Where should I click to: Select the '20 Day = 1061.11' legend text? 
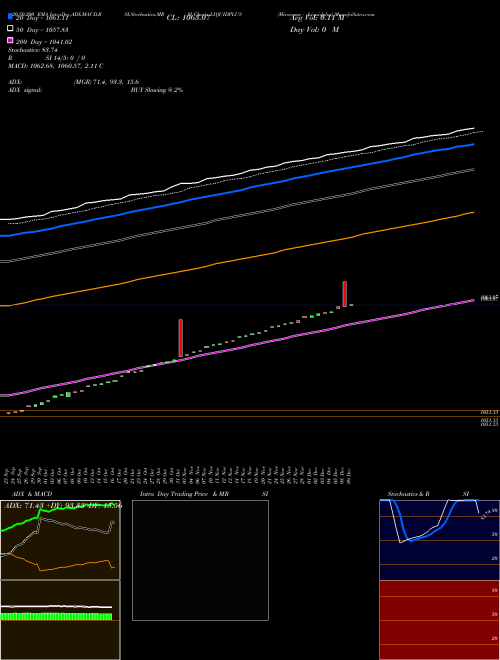tap(42, 18)
